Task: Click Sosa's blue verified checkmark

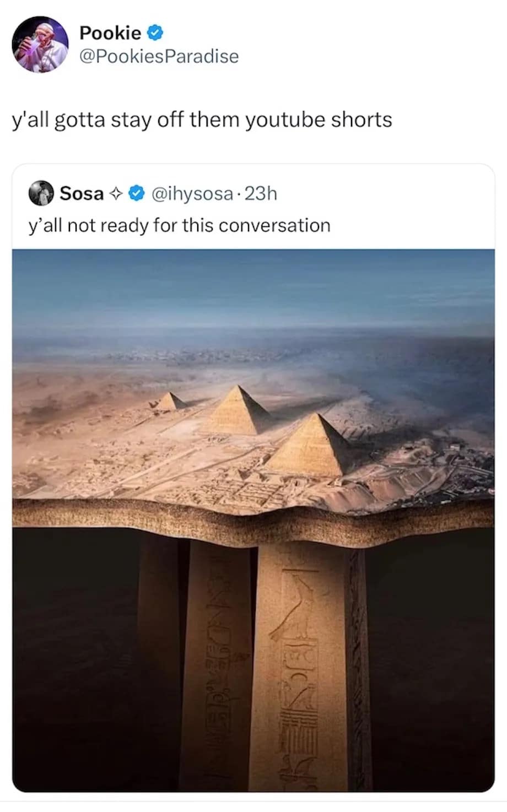Action: click(136, 194)
